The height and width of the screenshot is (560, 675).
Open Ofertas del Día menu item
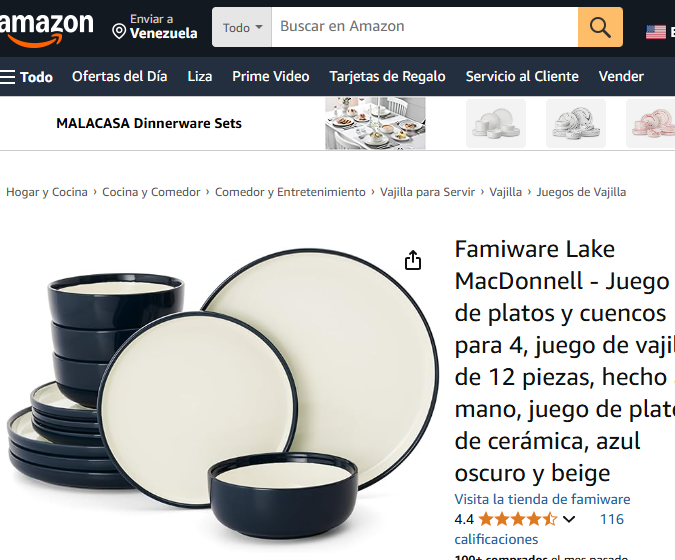tap(120, 77)
